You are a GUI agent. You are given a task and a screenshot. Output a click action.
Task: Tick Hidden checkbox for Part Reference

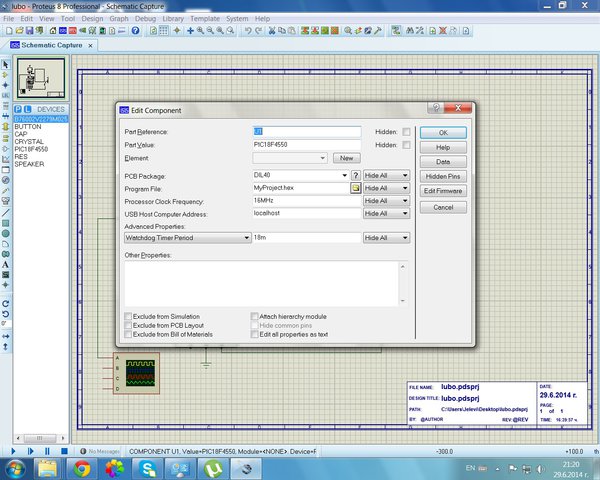point(406,132)
